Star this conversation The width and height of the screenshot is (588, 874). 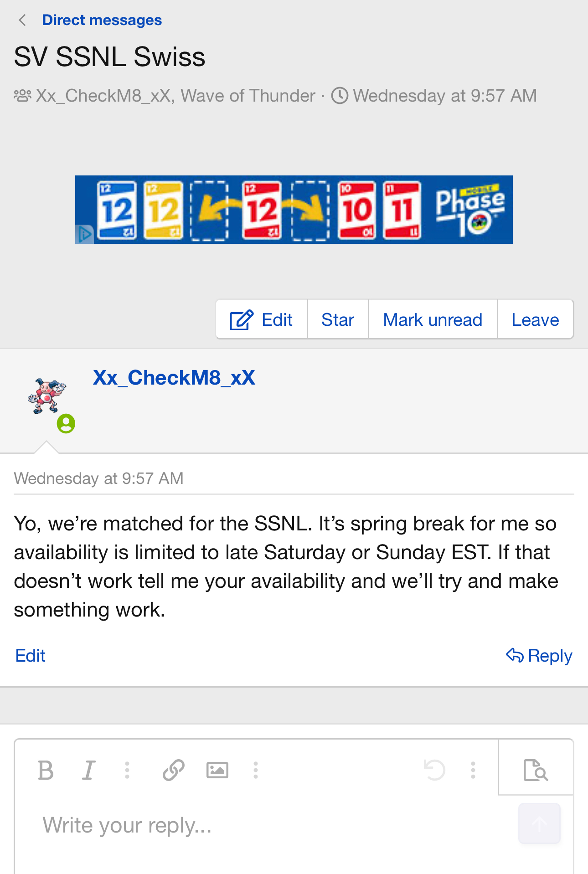(x=338, y=320)
